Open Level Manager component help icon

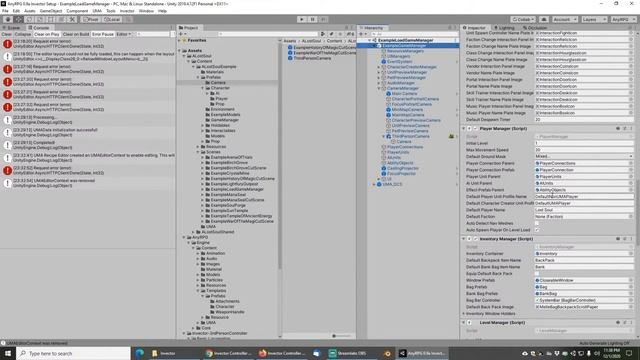618,322
